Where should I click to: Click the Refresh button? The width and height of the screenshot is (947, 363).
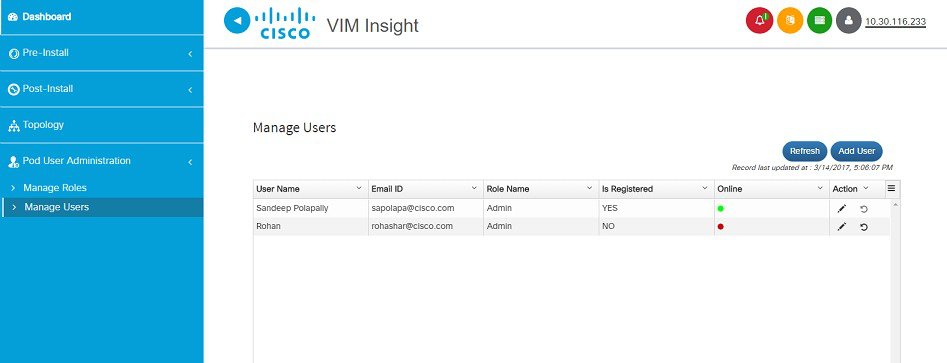(x=804, y=151)
